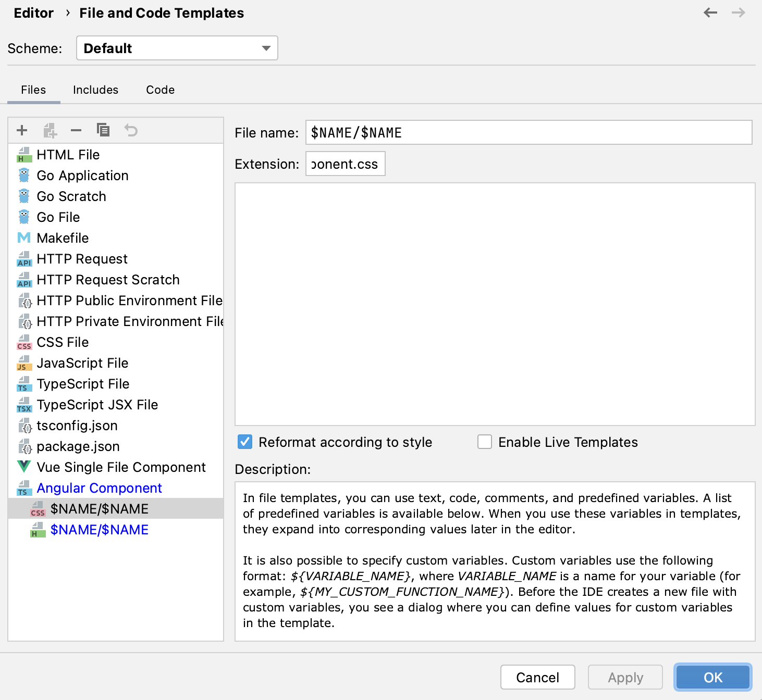The image size is (762, 700).
Task: Copy the selected template with the duplicate icon
Action: 103,130
